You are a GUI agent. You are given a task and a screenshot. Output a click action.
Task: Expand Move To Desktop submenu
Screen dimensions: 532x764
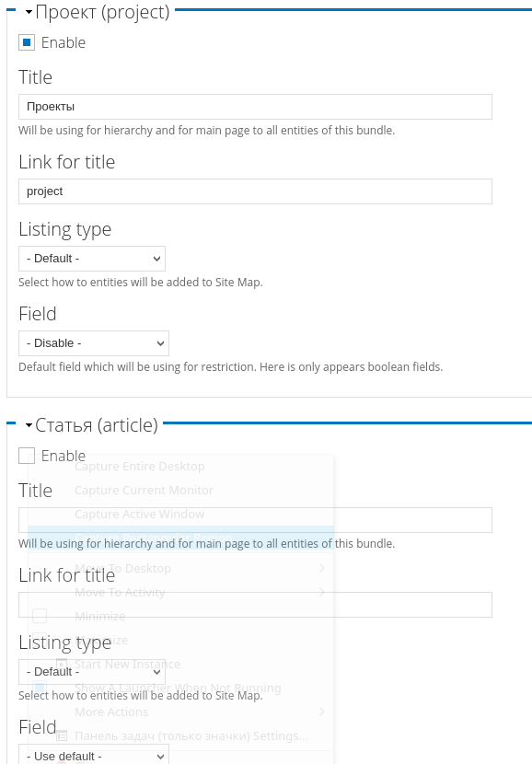(x=122, y=568)
